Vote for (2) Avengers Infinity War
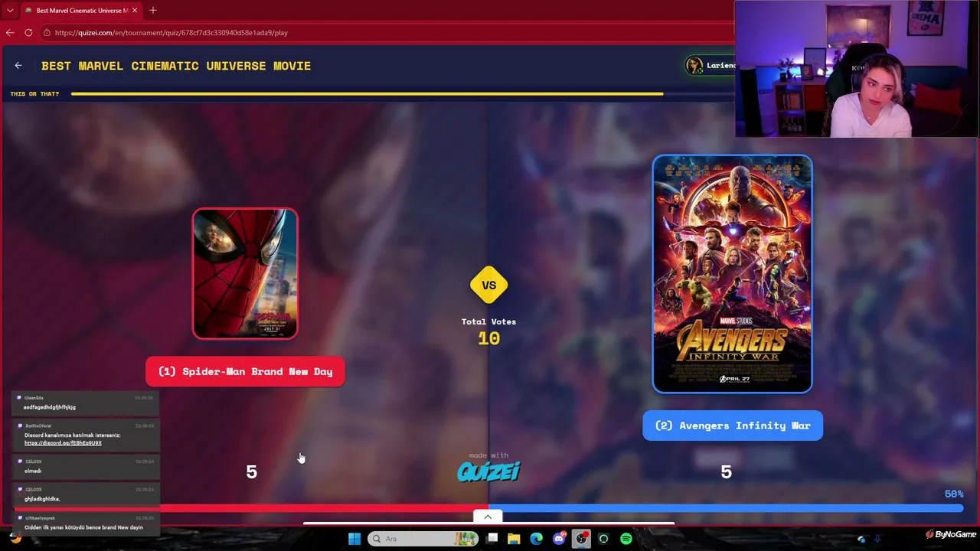Image resolution: width=980 pixels, height=551 pixels. [733, 425]
